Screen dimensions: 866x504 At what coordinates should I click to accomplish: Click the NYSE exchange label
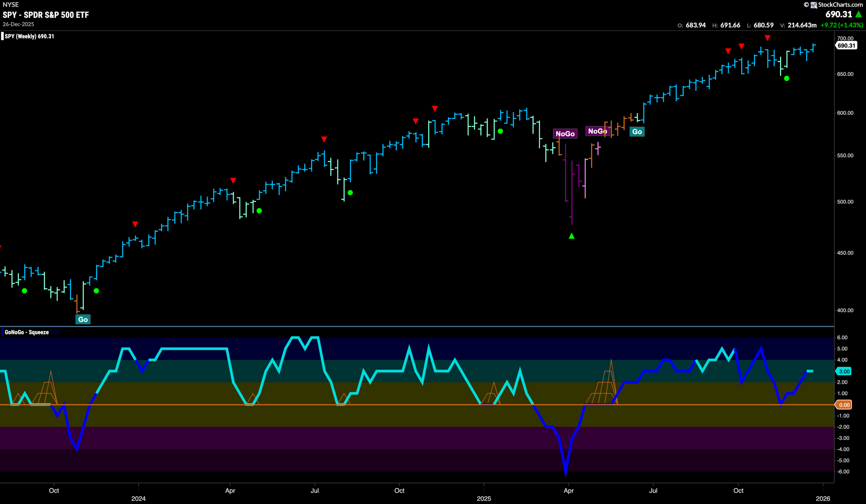[10, 4]
